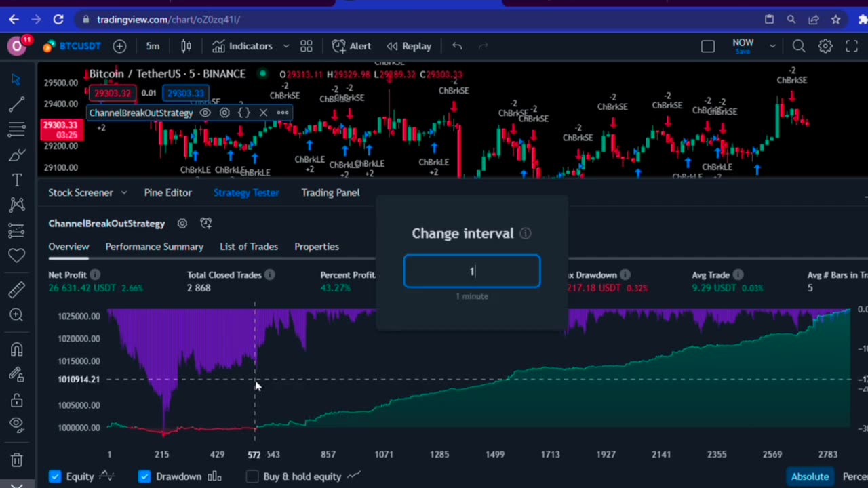Toggle magnet mode
The height and width of the screenshot is (488, 868).
click(17, 349)
